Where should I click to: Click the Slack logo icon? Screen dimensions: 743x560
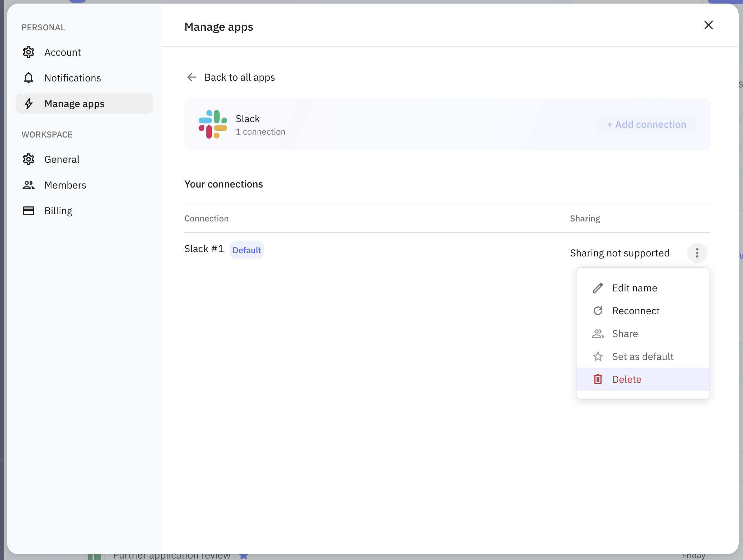pyautogui.click(x=213, y=124)
